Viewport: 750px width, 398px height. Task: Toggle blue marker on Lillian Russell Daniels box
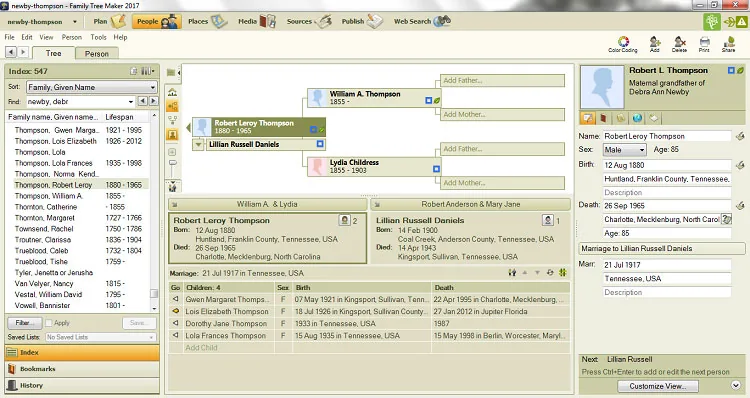(320, 144)
